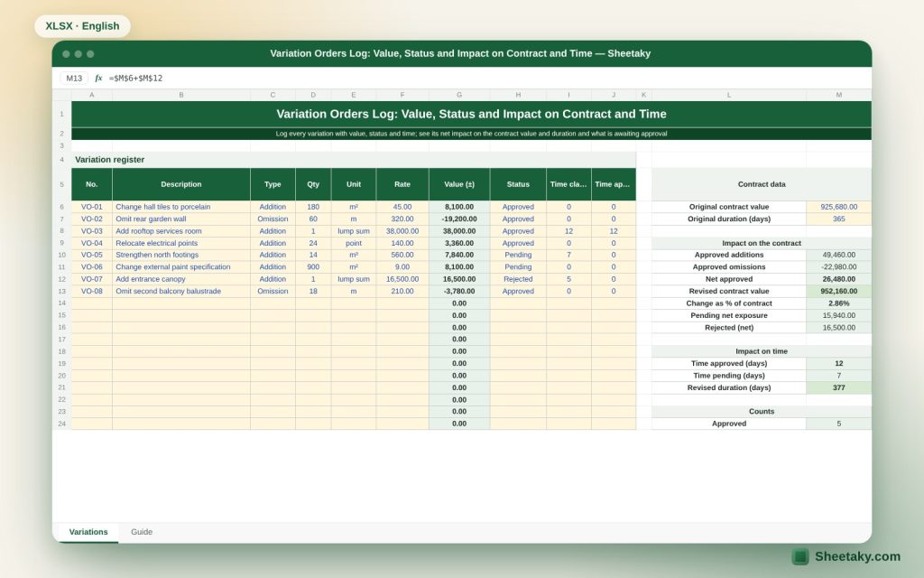Select Approved additions value 49,460.00

838,255
